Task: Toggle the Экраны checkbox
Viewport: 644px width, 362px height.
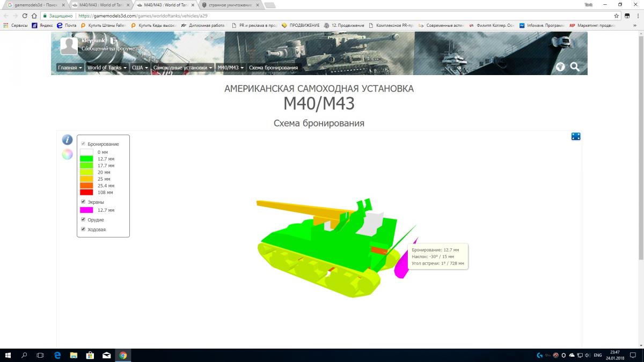Action: [x=83, y=202]
